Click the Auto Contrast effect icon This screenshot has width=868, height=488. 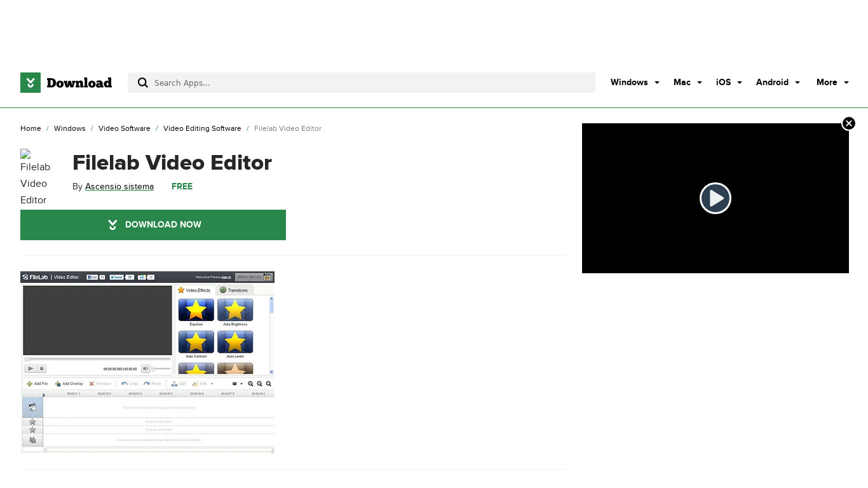(196, 342)
